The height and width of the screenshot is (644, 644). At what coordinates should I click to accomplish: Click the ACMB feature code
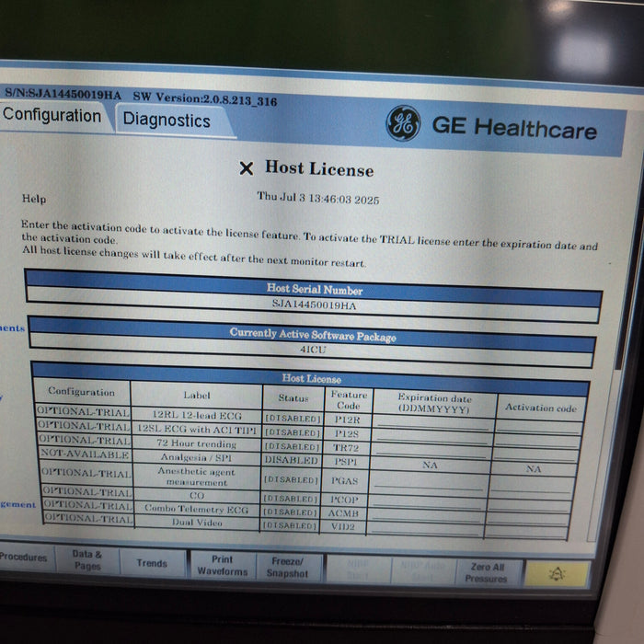(343, 513)
